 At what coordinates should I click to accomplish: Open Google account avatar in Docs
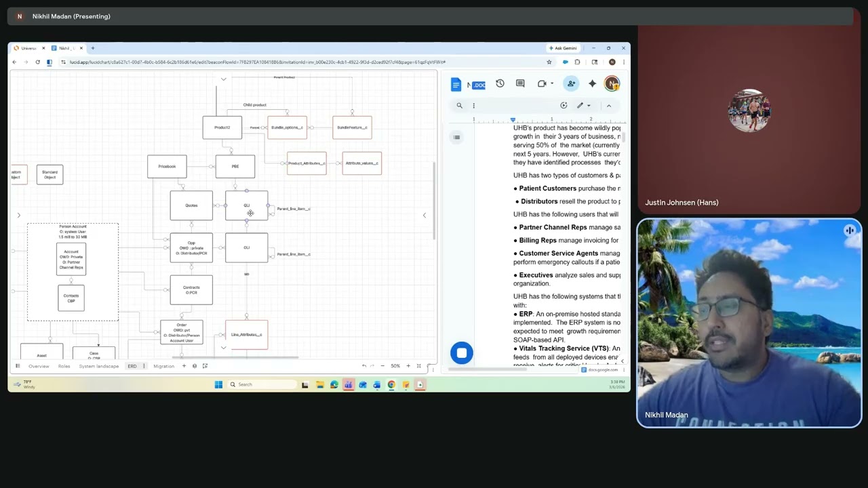612,83
